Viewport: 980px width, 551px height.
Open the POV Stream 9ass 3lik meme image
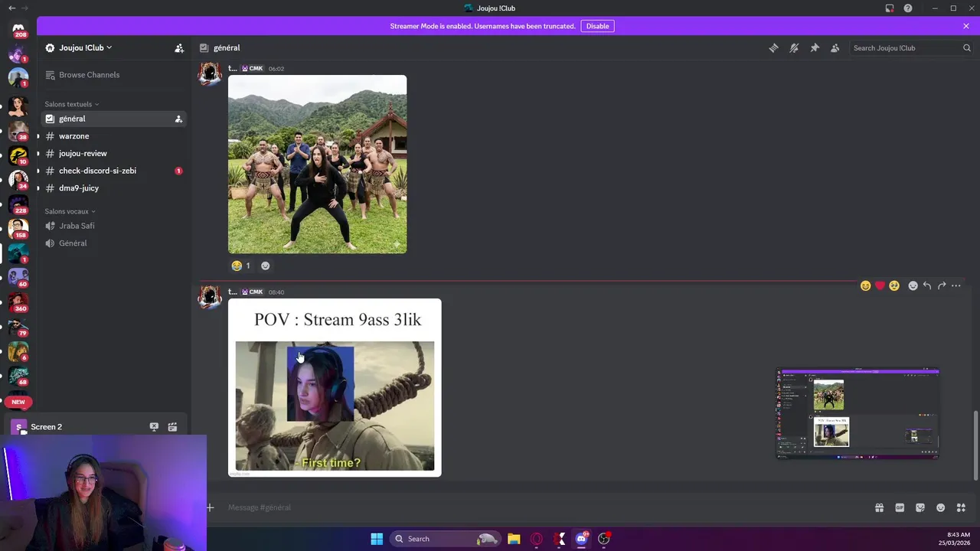click(x=335, y=387)
